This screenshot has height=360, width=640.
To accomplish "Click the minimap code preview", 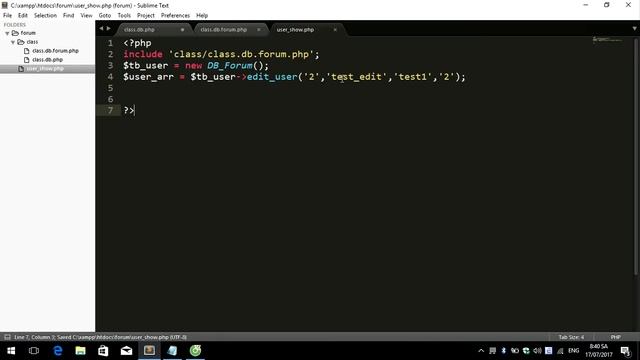I will pos(607,40).
